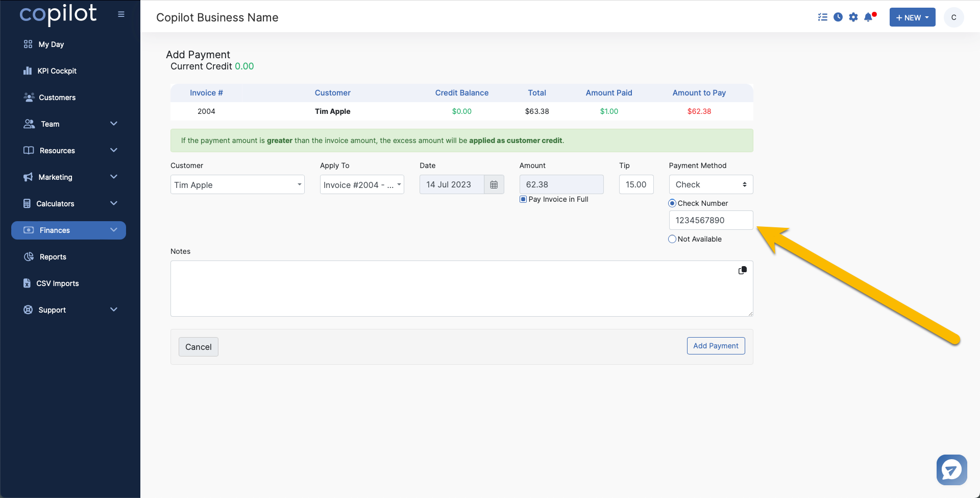The width and height of the screenshot is (980, 498).
Task: Click the KPI Cockpit bar chart icon
Action: point(28,71)
